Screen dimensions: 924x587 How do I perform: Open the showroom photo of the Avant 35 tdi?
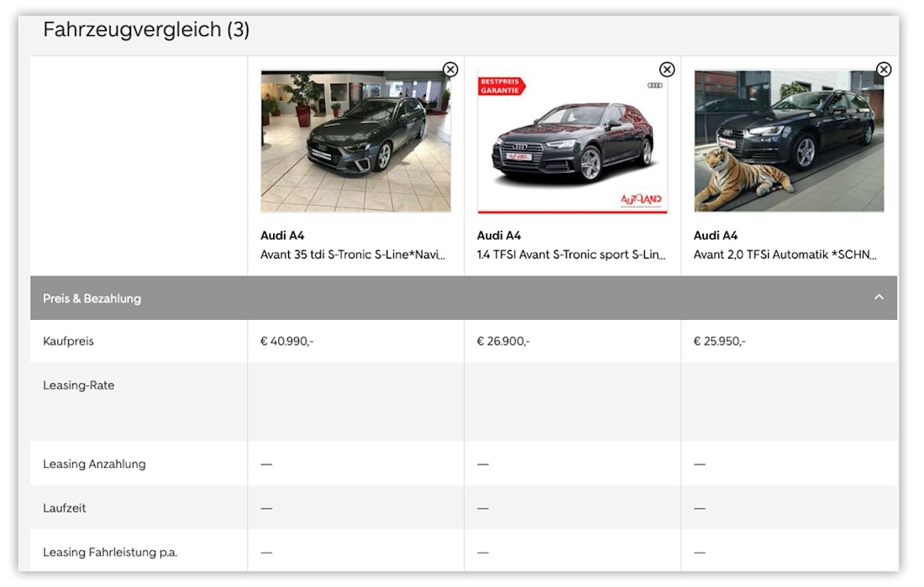[356, 141]
